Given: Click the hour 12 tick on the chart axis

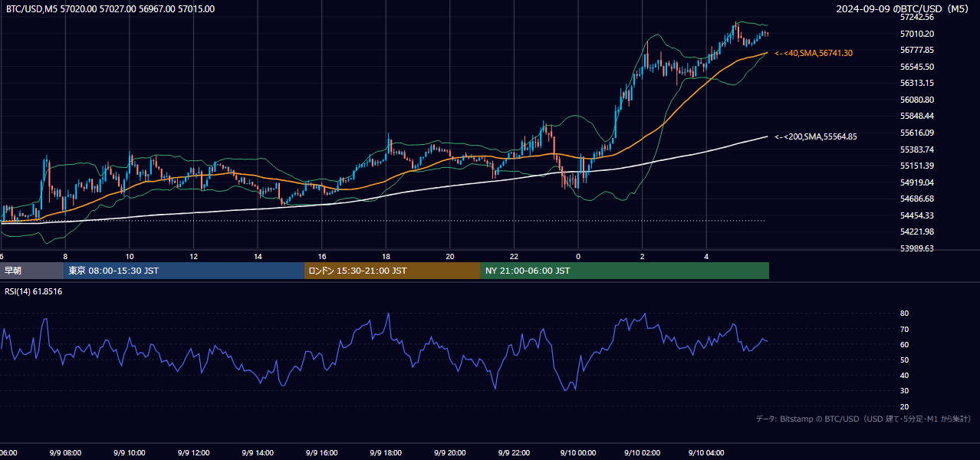Looking at the screenshot, I should coord(194,256).
